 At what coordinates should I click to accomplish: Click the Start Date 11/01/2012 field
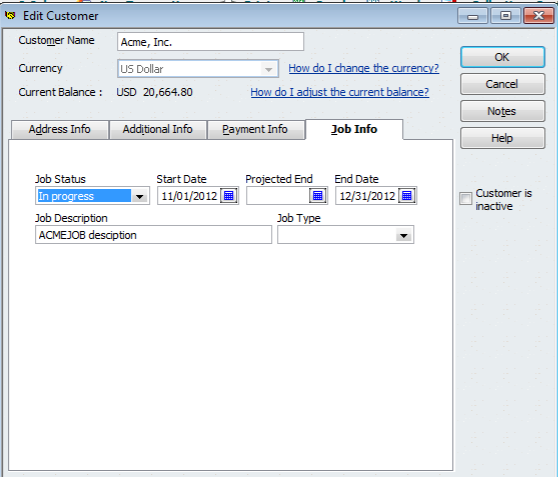[x=189, y=196]
